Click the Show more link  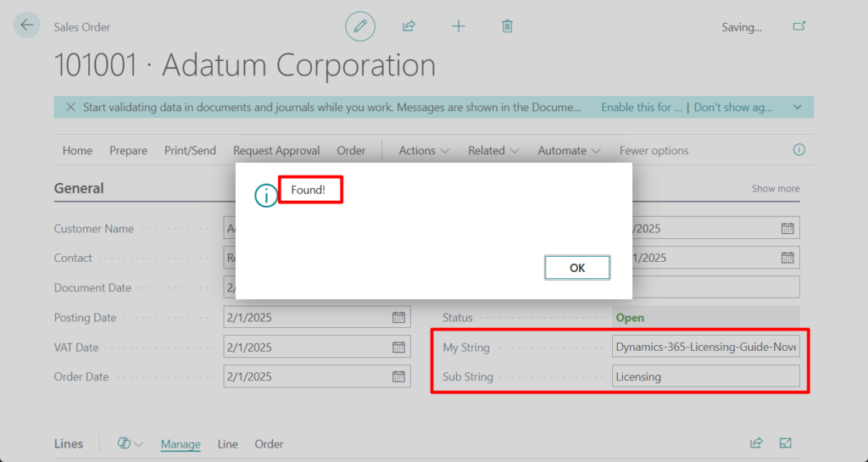(775, 189)
